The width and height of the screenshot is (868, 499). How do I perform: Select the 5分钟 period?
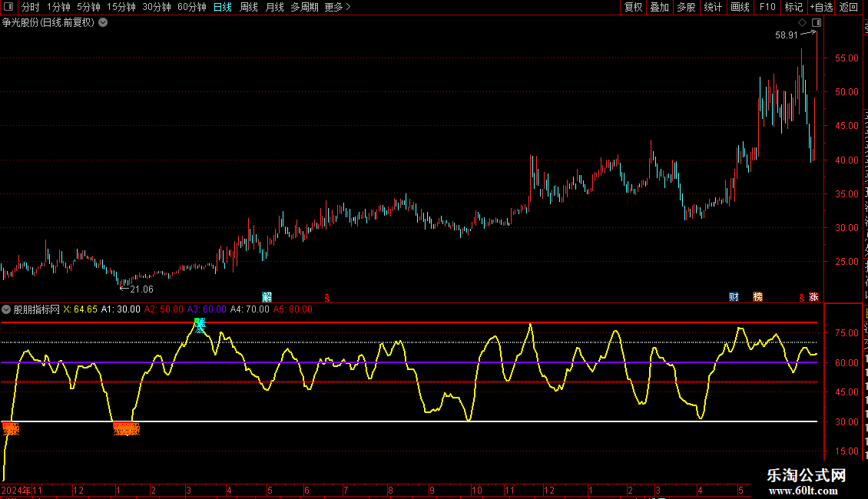tap(88, 7)
